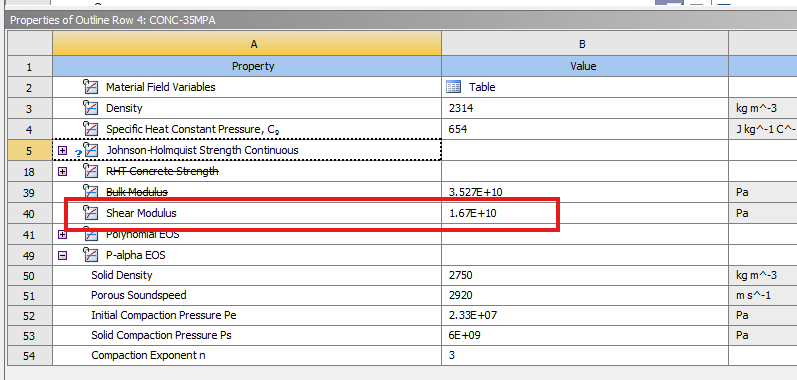Image resolution: width=797 pixels, height=380 pixels.
Task: Click the Bulk Modulus property icon
Action: tap(90, 192)
